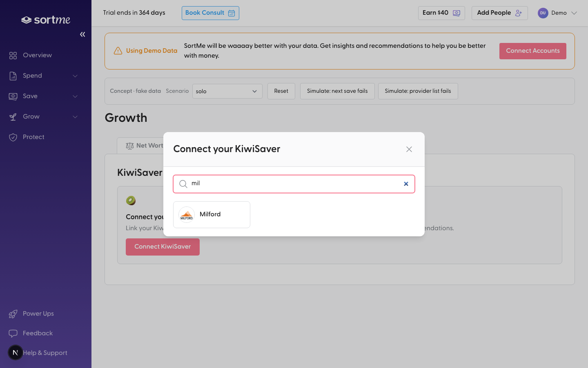This screenshot has width=588, height=368.
Task: Click the warning triangle icon
Action: pyautogui.click(x=118, y=51)
